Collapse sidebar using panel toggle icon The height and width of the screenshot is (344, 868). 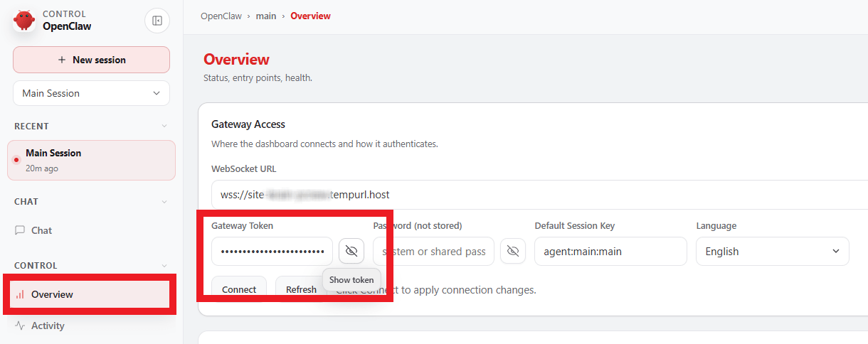tap(157, 21)
